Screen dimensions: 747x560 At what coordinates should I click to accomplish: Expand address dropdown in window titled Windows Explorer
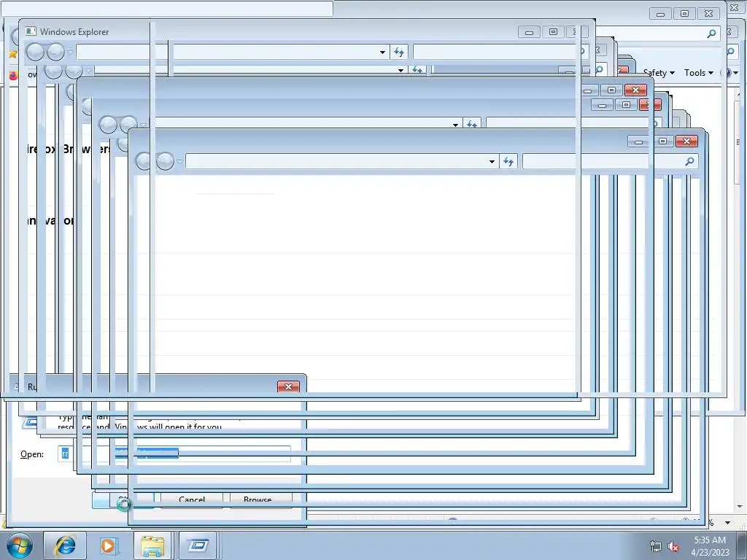coord(382,52)
